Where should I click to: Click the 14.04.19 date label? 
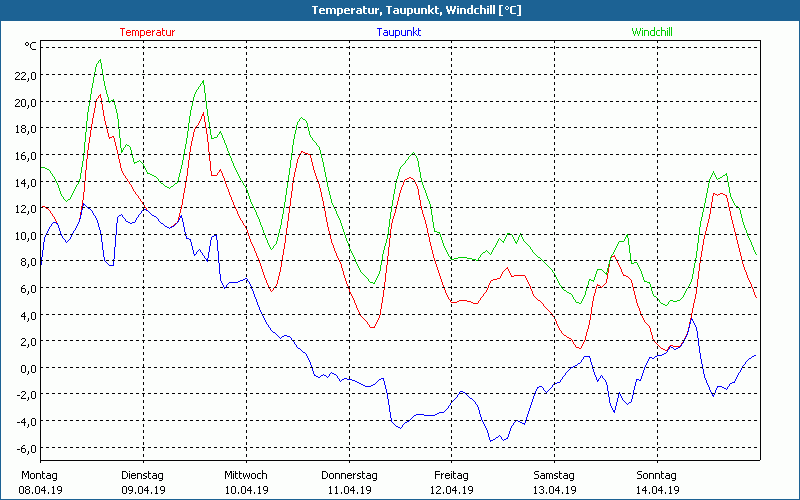tap(657, 490)
